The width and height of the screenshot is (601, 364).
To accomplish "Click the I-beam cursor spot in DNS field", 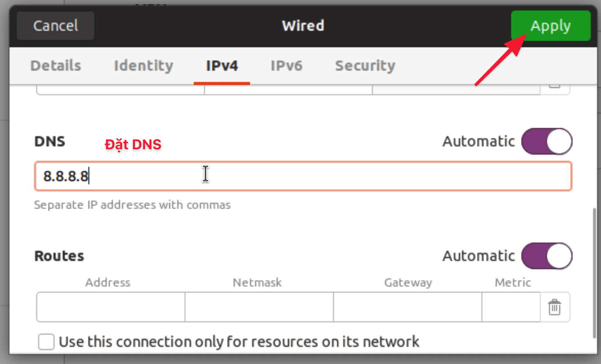I will (x=205, y=174).
